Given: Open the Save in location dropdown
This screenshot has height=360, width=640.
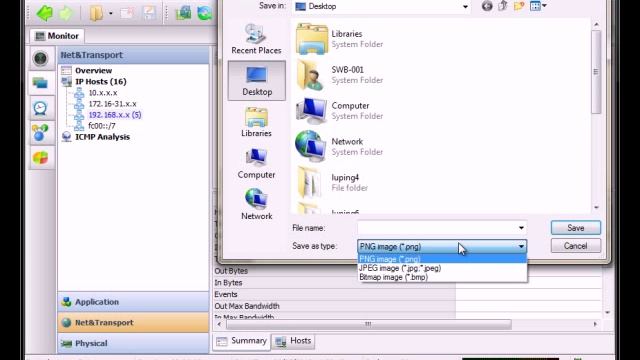Looking at the screenshot, I should point(465,7).
